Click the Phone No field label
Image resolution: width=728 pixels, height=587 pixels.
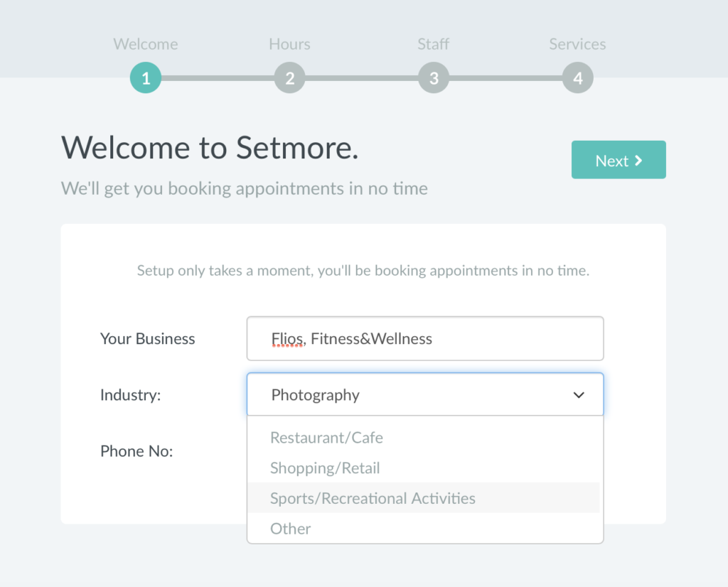coord(136,451)
